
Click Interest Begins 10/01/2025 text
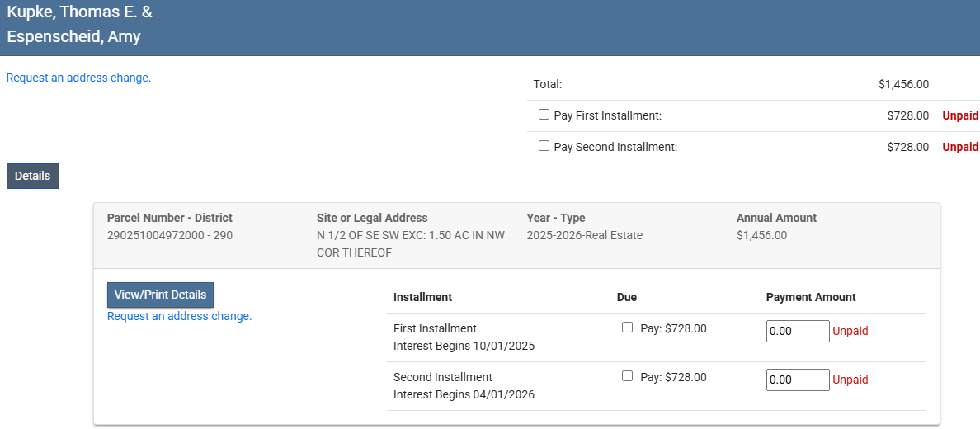click(464, 346)
